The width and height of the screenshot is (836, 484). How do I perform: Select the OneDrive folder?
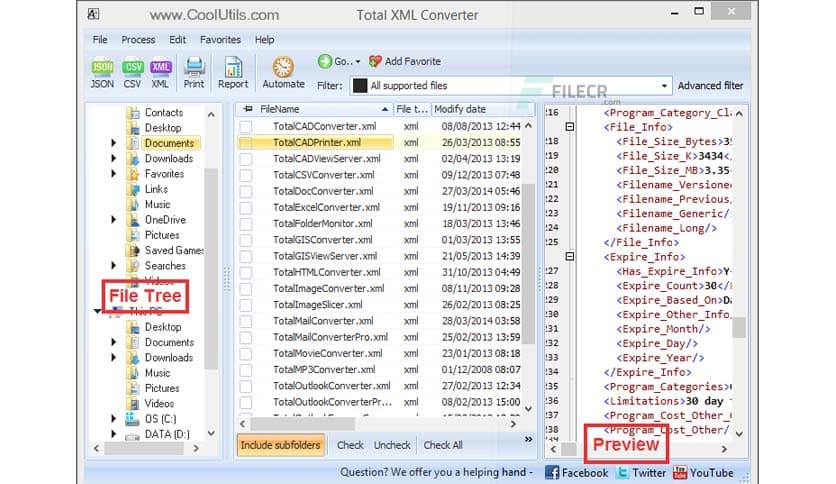(x=165, y=220)
